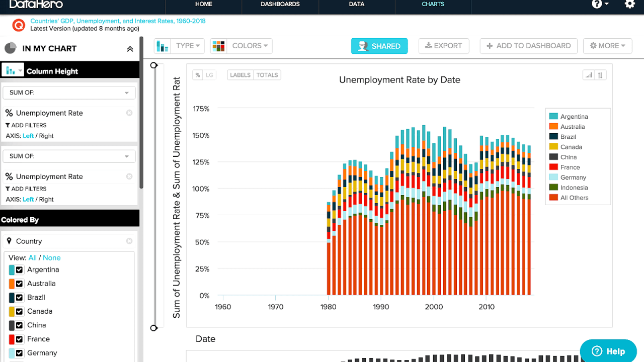The height and width of the screenshot is (362, 644).
Task: Remove the first Unemployment Rate measure via its x icon
Action: [129, 113]
